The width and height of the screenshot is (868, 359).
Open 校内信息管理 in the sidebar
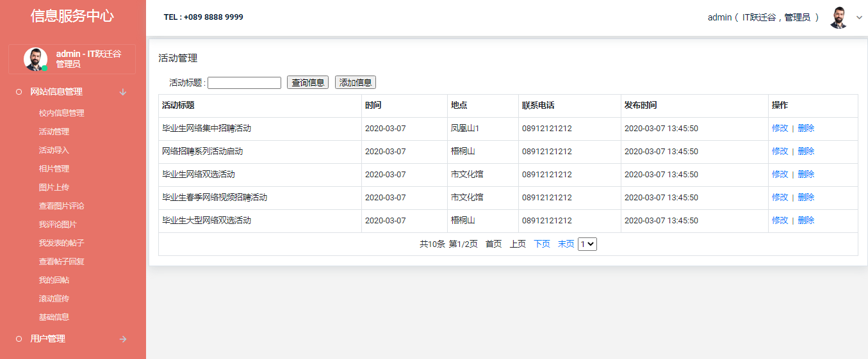pos(61,113)
